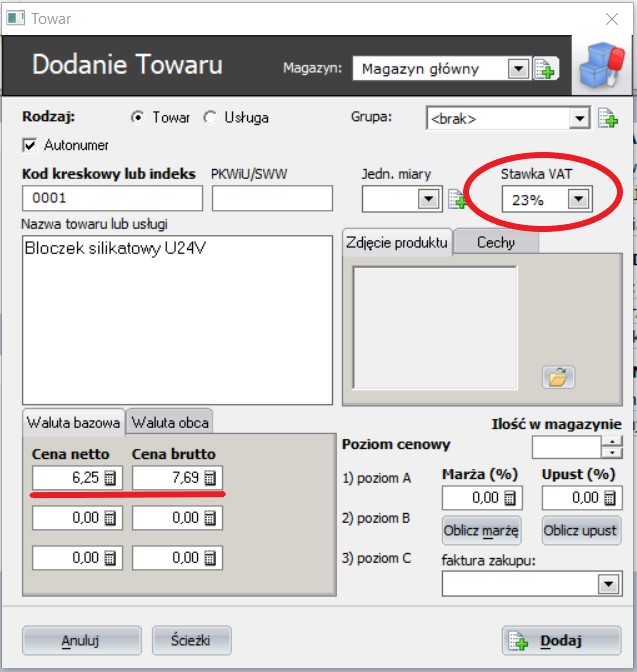Click the add group icon next to Grupa
The image size is (637, 672).
(608, 118)
